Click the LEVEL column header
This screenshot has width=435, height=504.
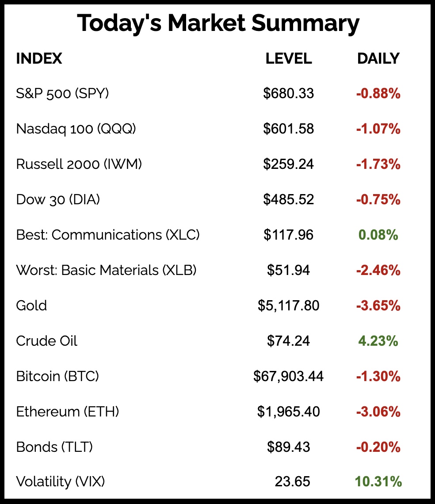point(288,58)
